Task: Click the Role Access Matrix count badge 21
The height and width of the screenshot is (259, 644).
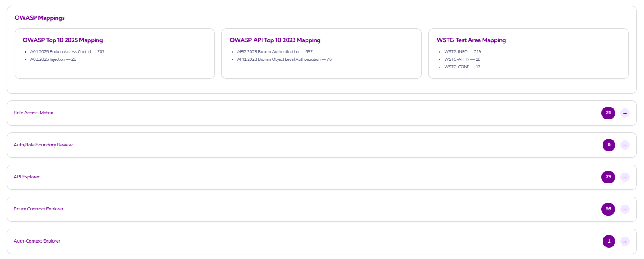Action: pos(608,113)
